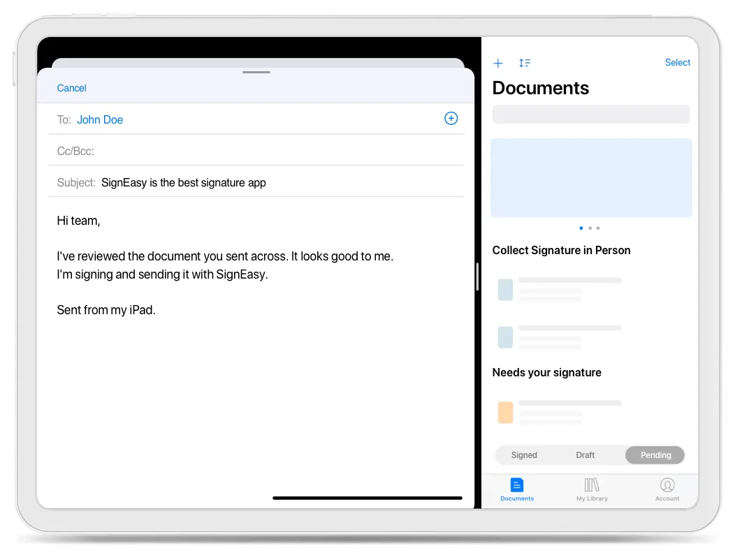Switch to the My Library tab

[592, 489]
